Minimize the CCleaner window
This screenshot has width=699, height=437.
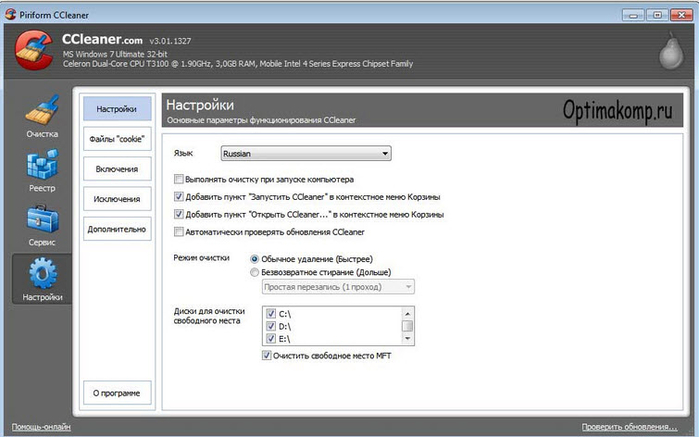coord(633,15)
